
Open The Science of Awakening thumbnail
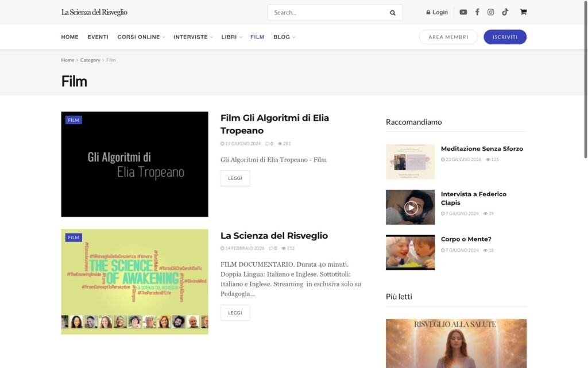[134, 282]
